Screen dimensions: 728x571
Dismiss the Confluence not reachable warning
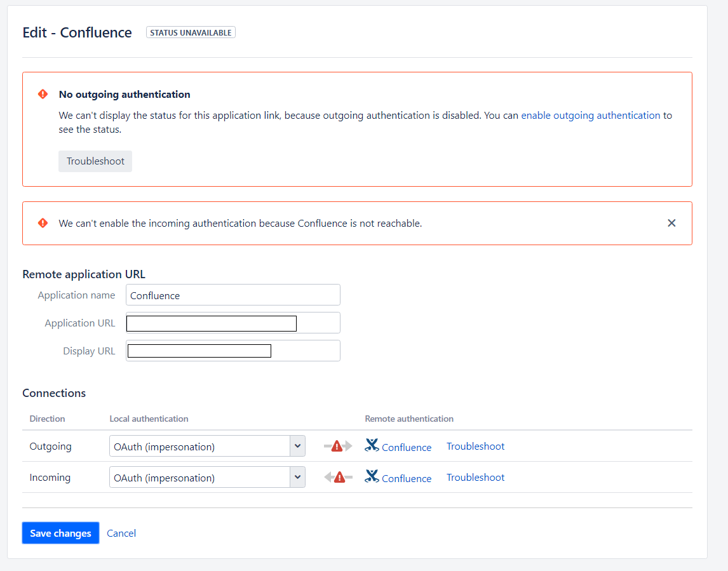click(x=671, y=224)
